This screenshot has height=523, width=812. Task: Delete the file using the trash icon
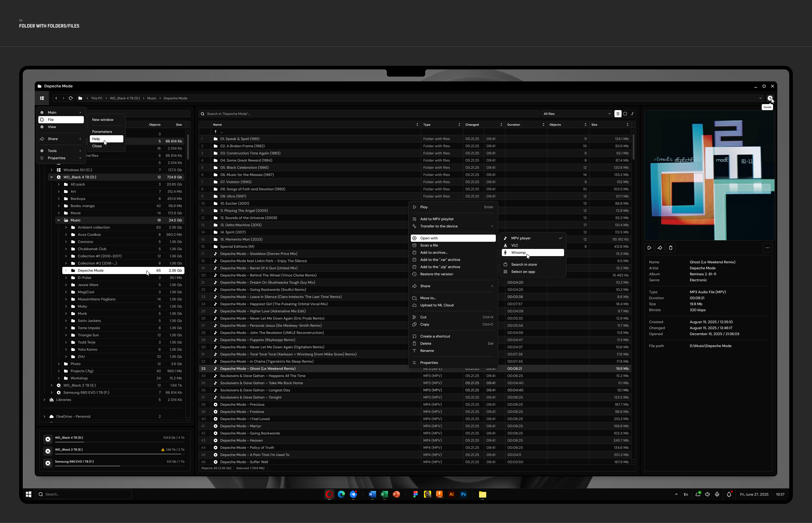[671, 248]
